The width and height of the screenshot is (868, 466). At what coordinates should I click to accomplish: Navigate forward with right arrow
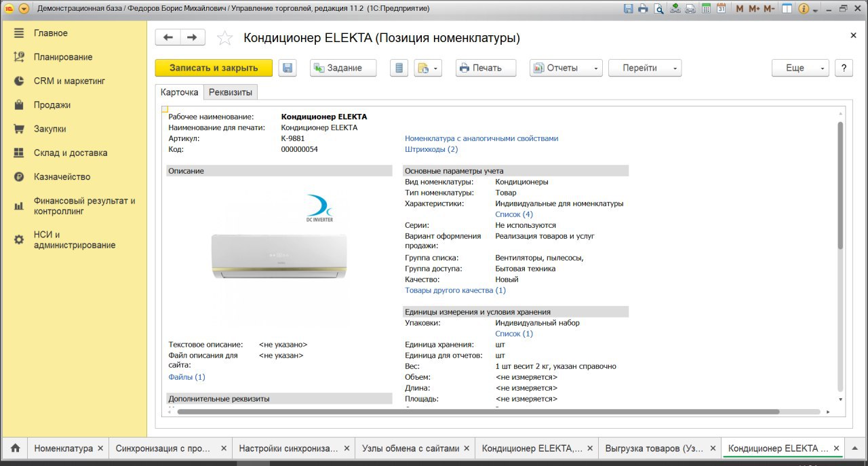click(193, 37)
